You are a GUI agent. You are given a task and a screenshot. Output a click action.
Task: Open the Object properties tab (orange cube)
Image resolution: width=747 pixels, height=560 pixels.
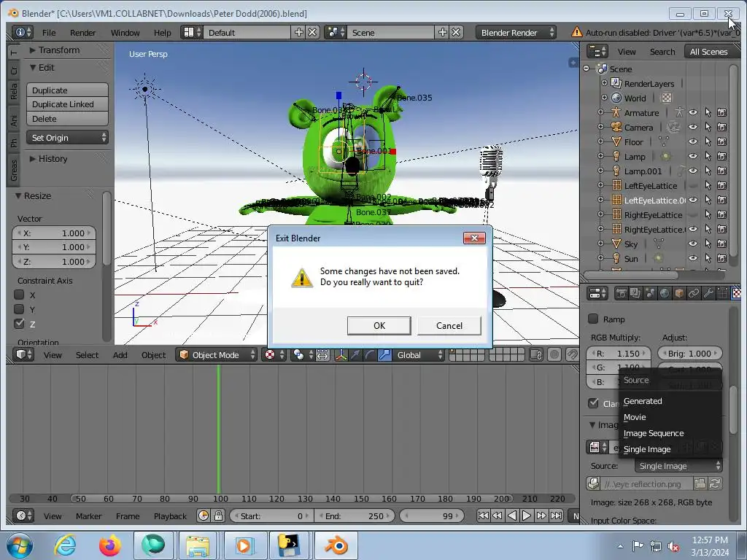click(x=679, y=293)
